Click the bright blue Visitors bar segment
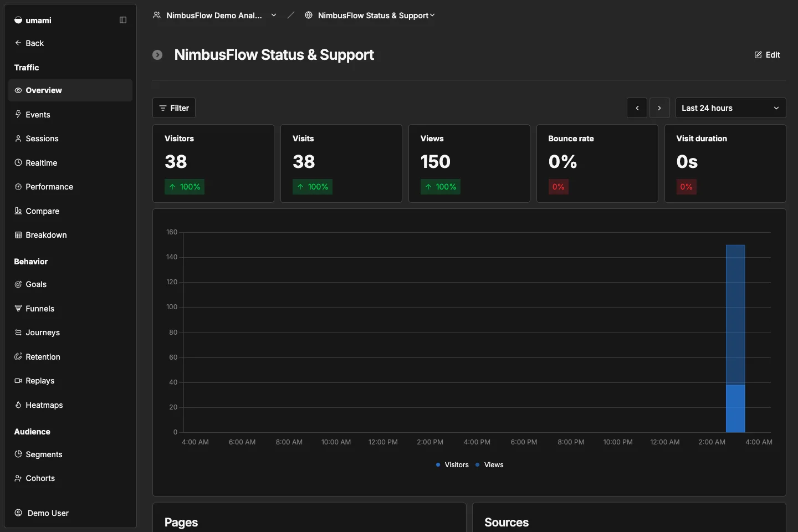Viewport: 798px width, 532px height. click(735, 408)
